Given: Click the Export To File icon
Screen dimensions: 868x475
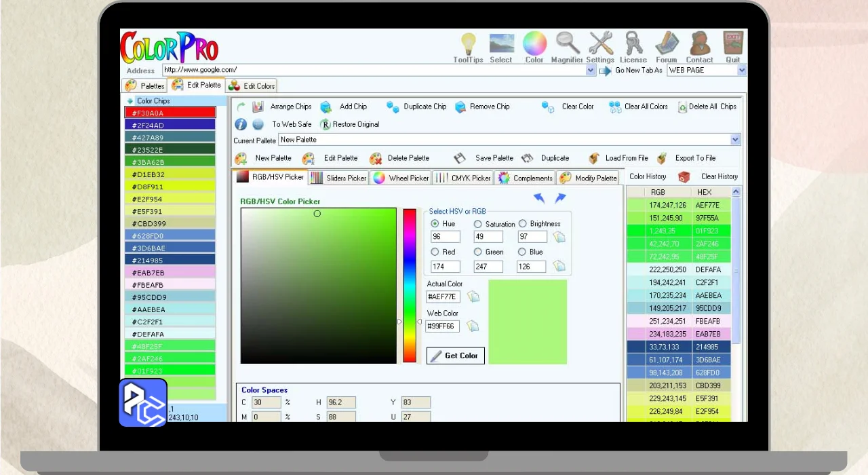Looking at the screenshot, I should pyautogui.click(x=662, y=158).
